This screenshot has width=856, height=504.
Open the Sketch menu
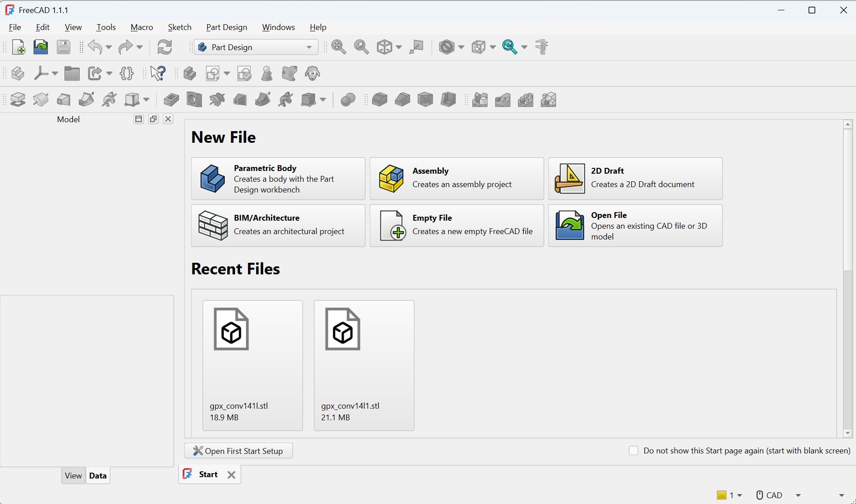coord(180,27)
